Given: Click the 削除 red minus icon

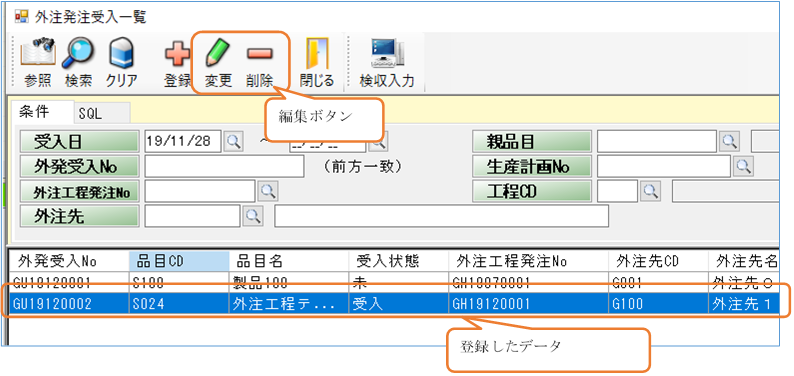Looking at the screenshot, I should click(x=260, y=54).
